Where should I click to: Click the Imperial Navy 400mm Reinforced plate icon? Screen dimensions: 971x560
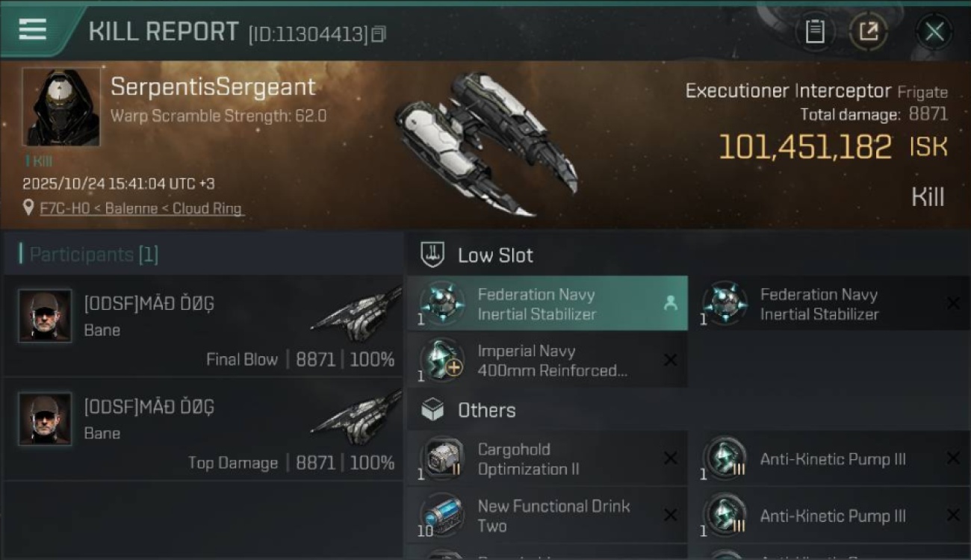pyautogui.click(x=442, y=360)
